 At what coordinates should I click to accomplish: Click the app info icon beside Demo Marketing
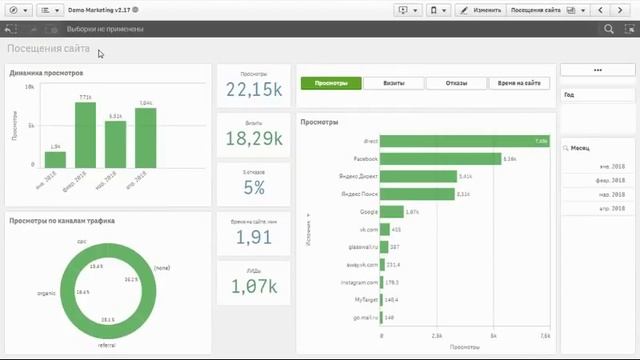click(136, 10)
